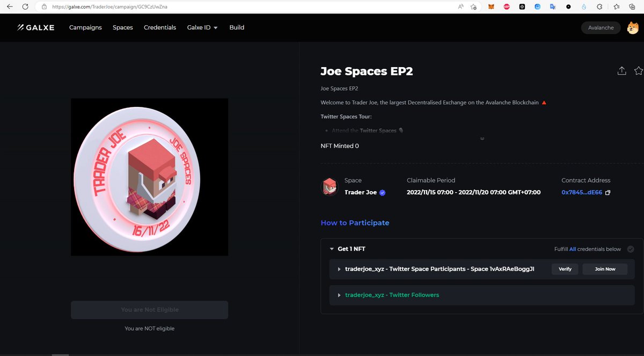Open the round blue extension icon
The image size is (644, 356).
[538, 6]
